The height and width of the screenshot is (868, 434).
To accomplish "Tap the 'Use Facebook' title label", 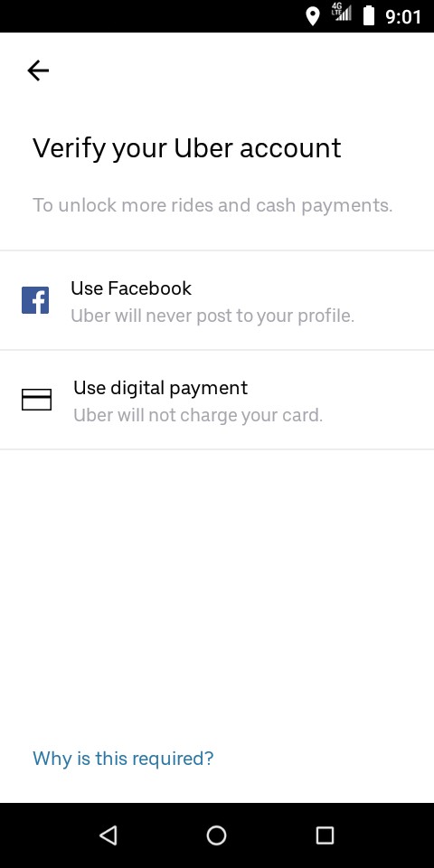I will tap(131, 288).
